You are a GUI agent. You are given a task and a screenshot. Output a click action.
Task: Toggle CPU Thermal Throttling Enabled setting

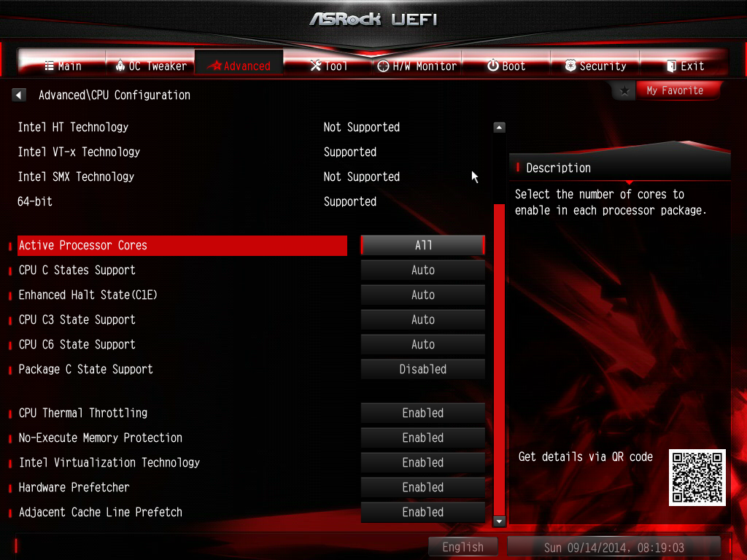422,413
